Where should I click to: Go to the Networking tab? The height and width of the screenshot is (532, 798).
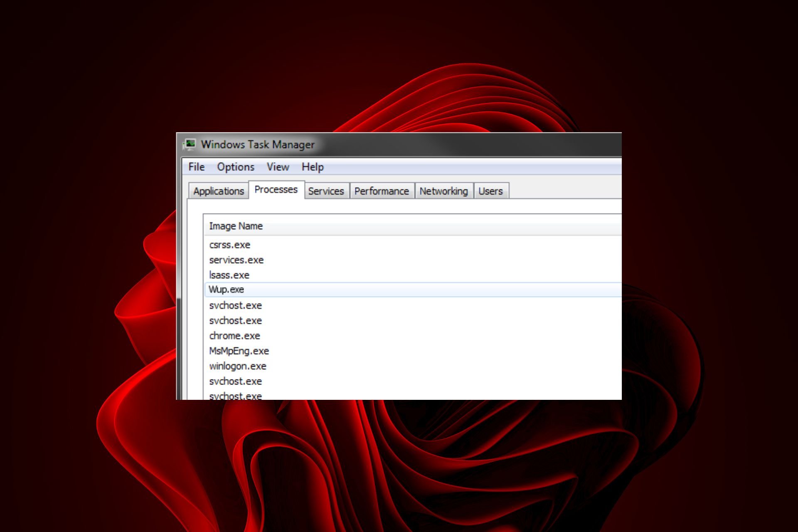tap(443, 191)
